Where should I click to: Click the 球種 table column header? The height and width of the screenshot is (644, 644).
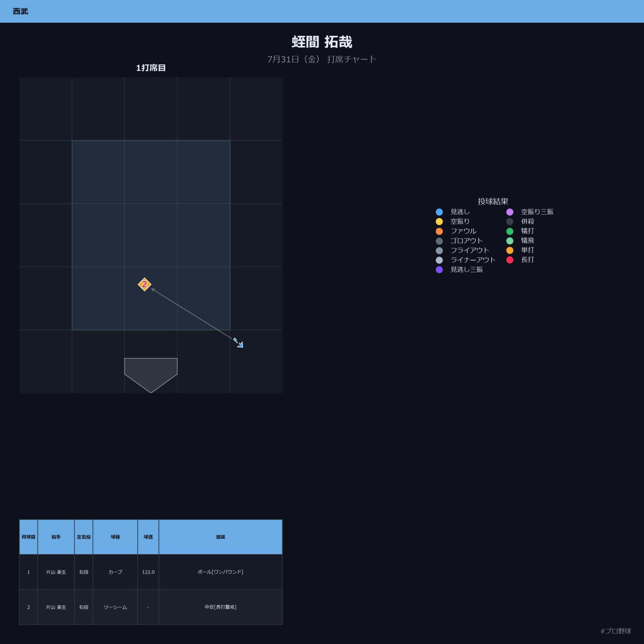pos(115,537)
